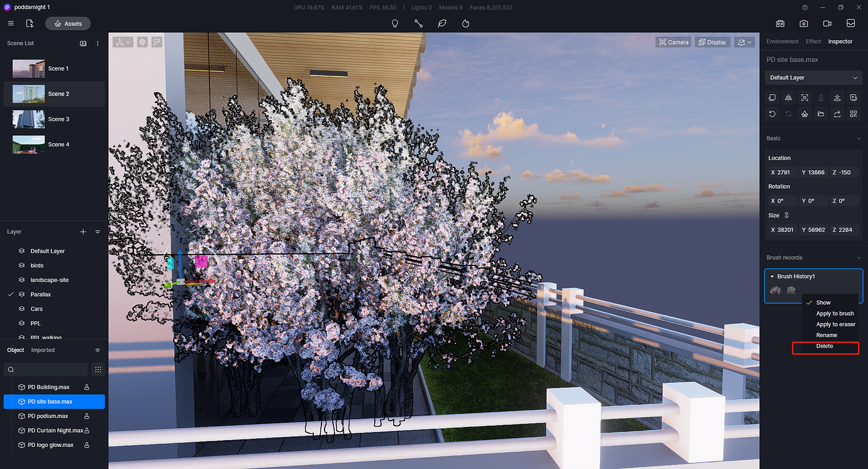This screenshot has height=469, width=868.
Task: Select the particle flame tool
Action: [465, 23]
